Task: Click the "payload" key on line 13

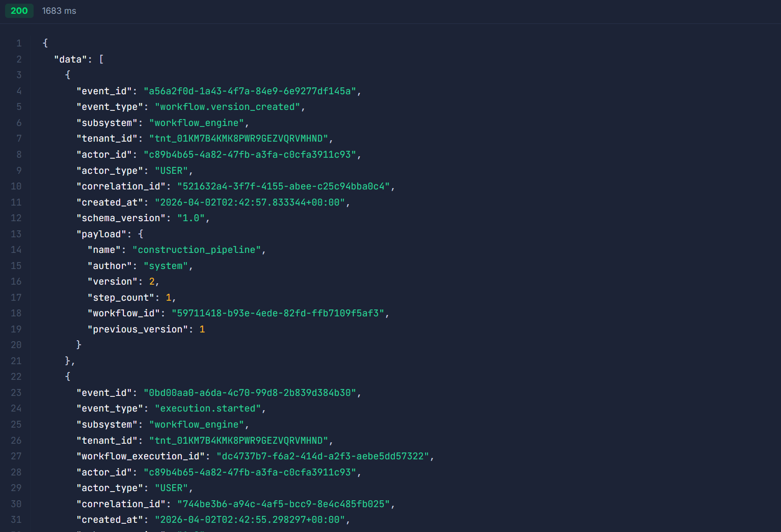Action: (x=101, y=234)
